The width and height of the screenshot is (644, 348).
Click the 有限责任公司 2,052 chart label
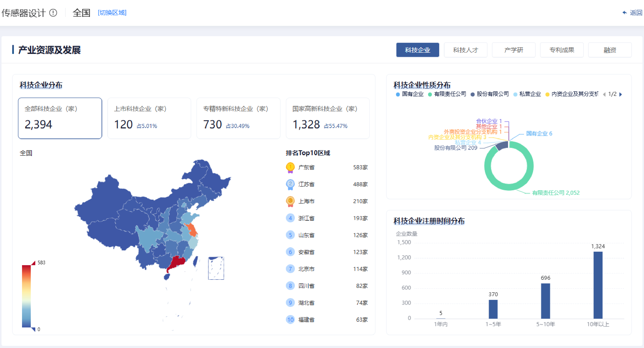[x=555, y=193]
